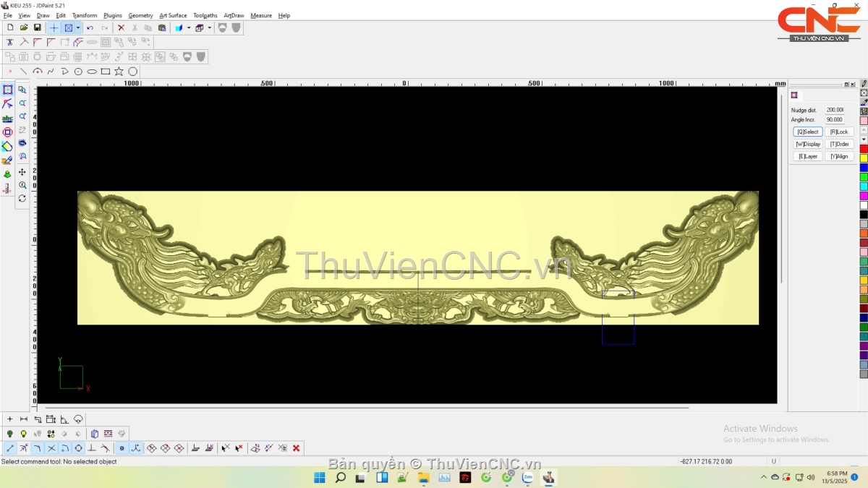Click the [R]Lock button
868x488 pixels.
(839, 132)
